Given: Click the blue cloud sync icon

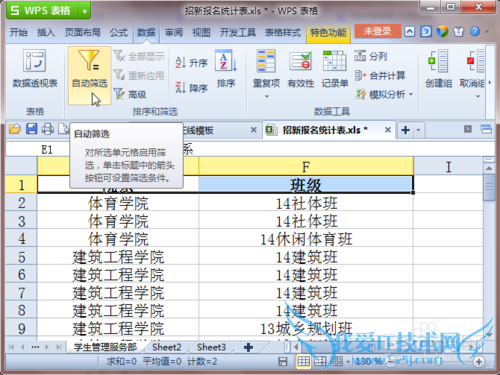Looking at the screenshot, I should point(426,32).
